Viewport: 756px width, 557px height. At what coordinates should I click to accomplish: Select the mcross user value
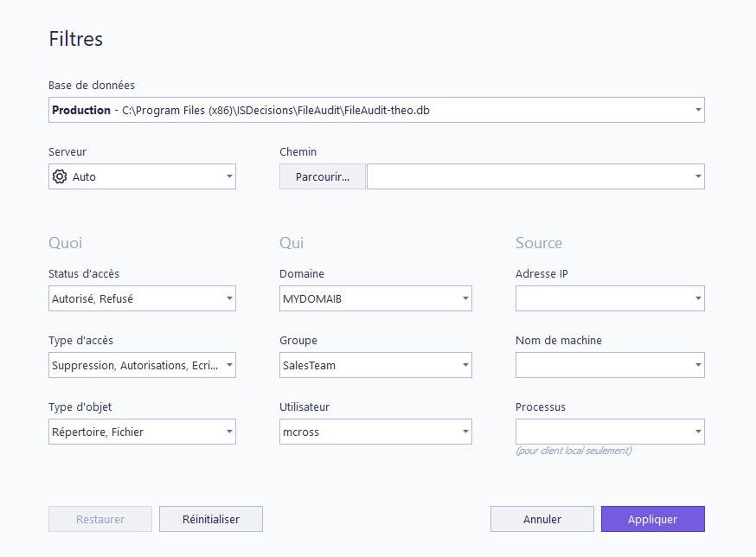click(x=301, y=432)
